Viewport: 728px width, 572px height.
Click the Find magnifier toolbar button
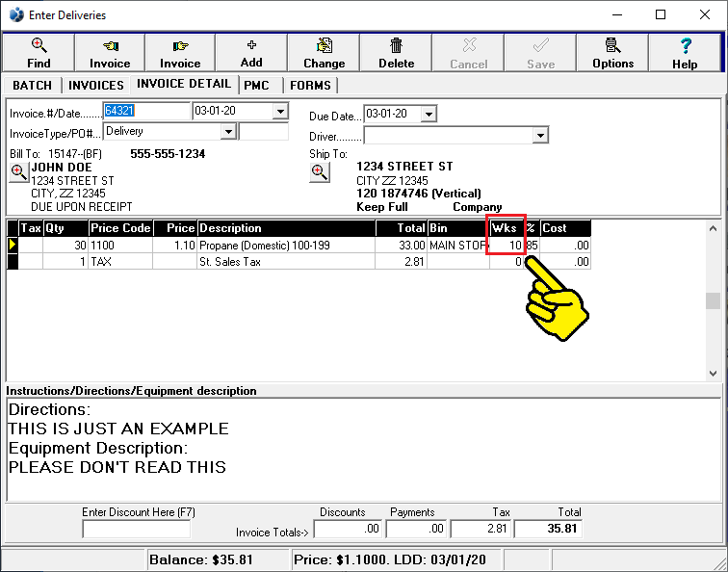point(39,52)
